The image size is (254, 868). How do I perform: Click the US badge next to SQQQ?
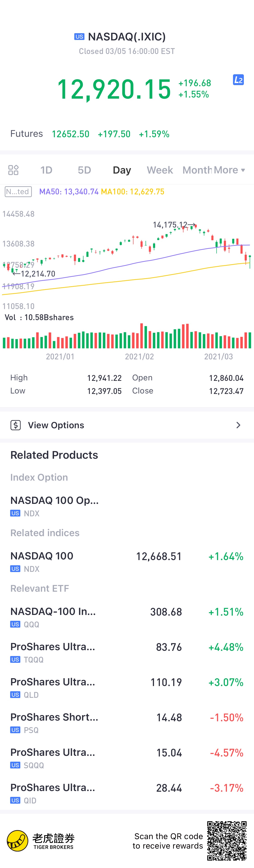(15, 765)
